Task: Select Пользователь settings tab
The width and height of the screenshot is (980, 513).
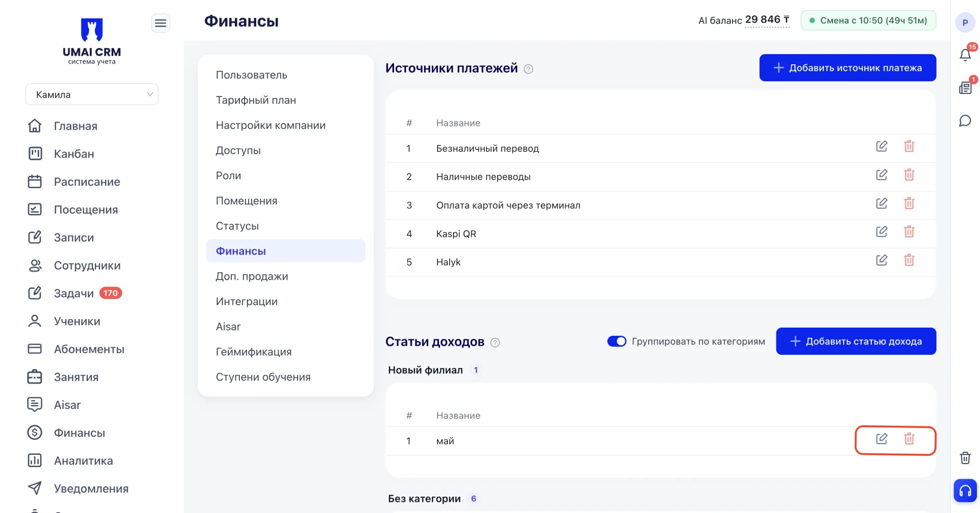Action: pyautogui.click(x=252, y=75)
